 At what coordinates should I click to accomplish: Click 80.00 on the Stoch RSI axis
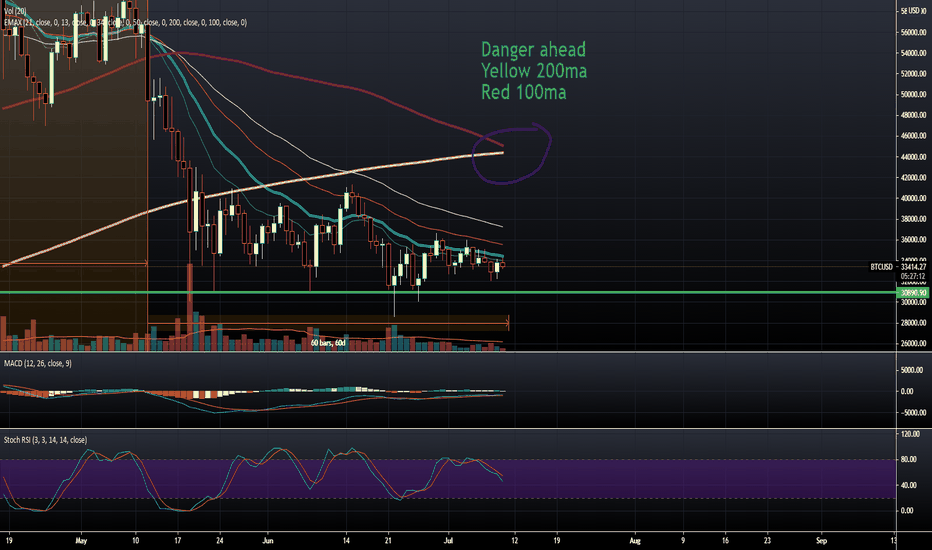(908, 460)
